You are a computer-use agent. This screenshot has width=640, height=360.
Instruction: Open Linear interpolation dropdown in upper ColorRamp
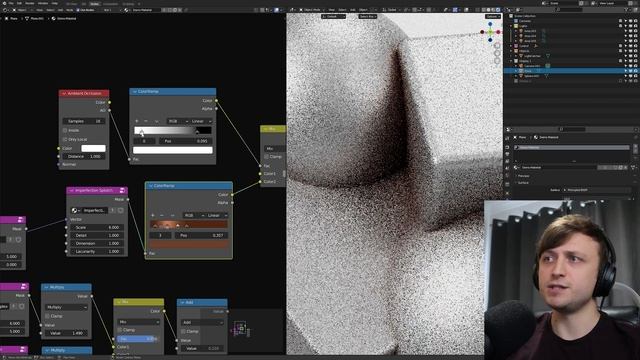[x=201, y=121]
